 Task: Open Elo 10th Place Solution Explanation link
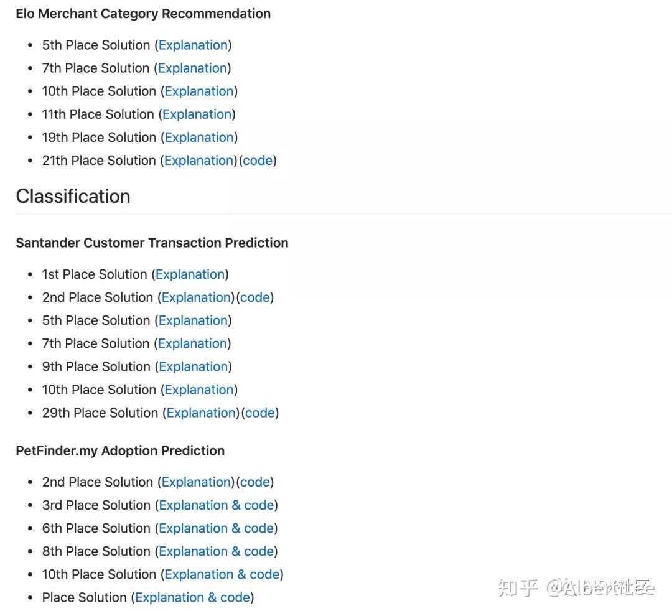click(199, 91)
